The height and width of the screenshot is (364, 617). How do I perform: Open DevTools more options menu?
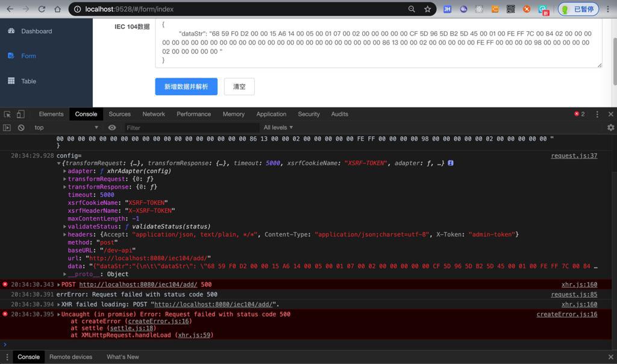(x=597, y=114)
